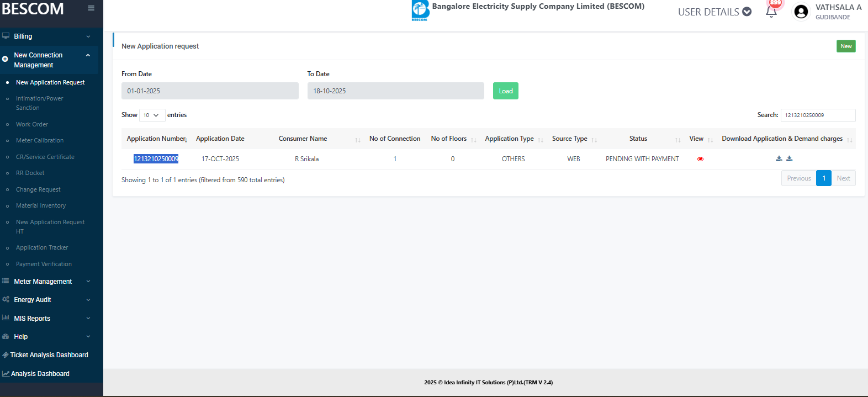This screenshot has width=868, height=397.
Task: Click the green Load button
Action: point(505,91)
